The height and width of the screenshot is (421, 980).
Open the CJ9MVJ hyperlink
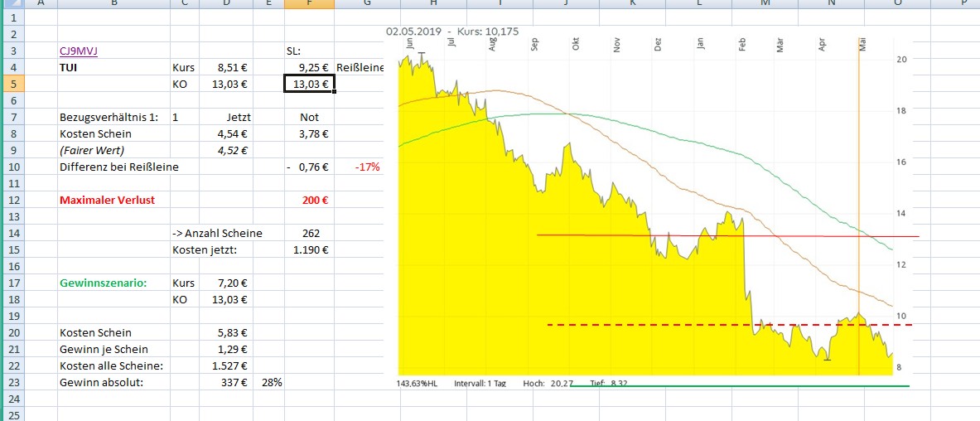[x=77, y=51]
